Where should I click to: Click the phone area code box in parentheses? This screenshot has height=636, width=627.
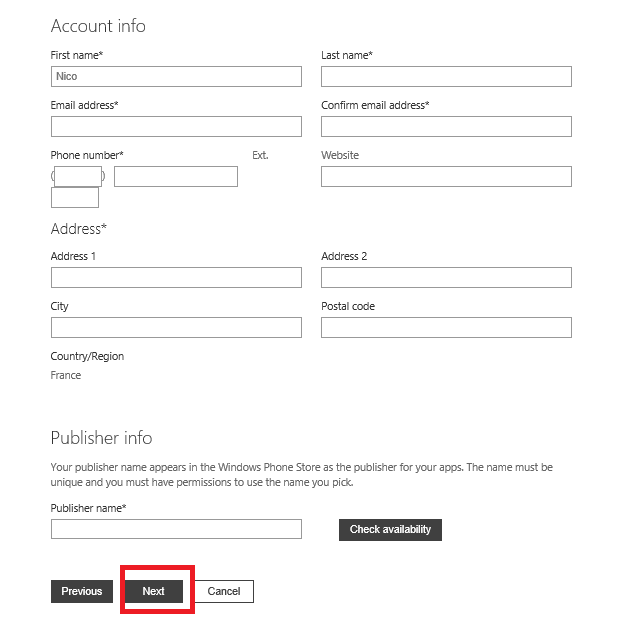click(x=78, y=176)
